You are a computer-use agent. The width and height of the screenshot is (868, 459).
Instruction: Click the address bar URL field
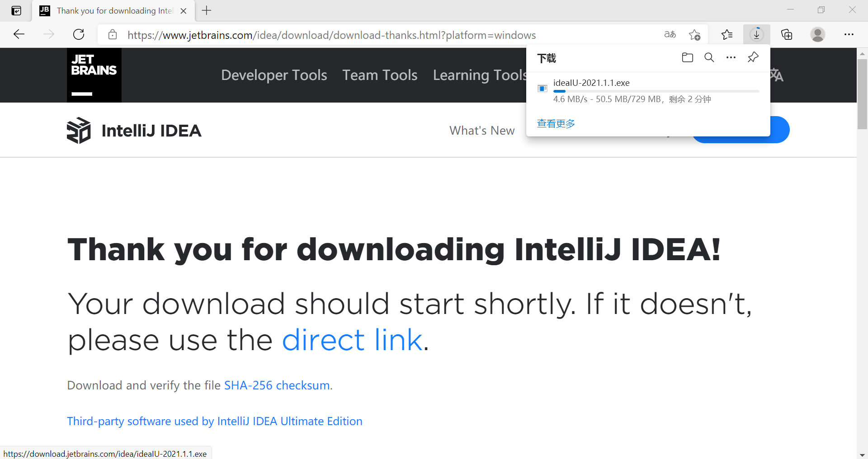[x=331, y=35]
